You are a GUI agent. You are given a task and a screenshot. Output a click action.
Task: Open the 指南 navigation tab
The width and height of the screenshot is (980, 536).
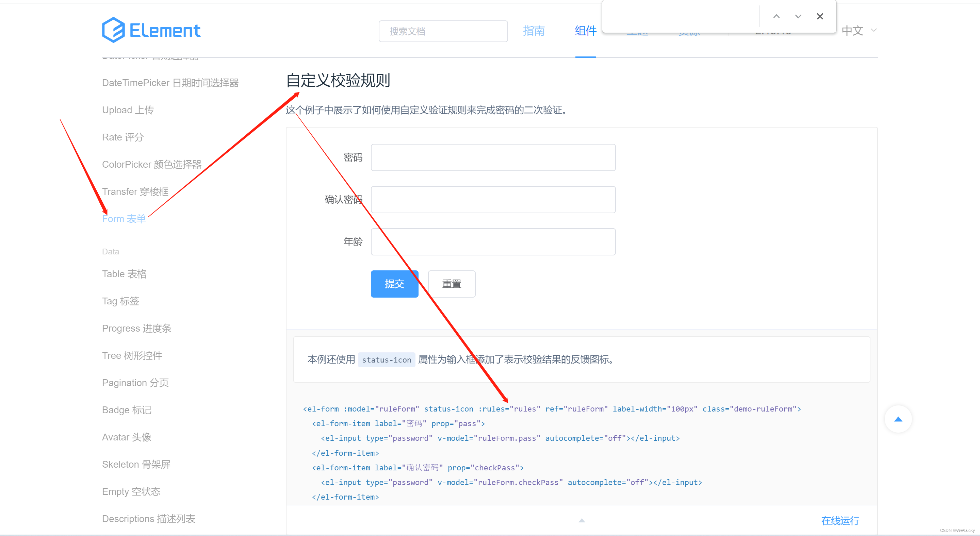533,31
